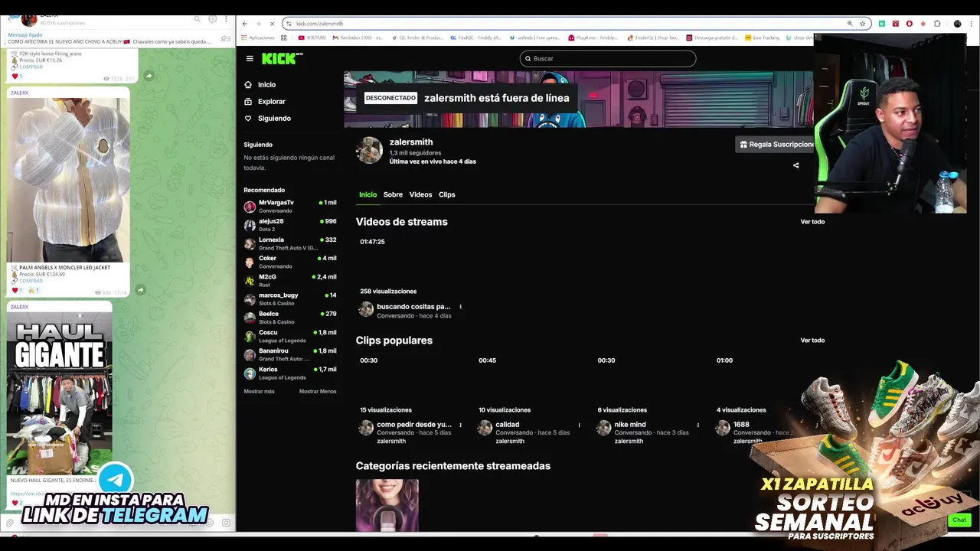Open recommended channel Beelce
The width and height of the screenshot is (980, 551).
[290, 318]
